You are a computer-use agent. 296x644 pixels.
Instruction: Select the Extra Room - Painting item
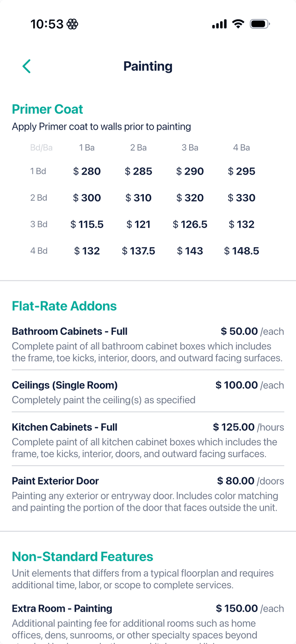62,608
